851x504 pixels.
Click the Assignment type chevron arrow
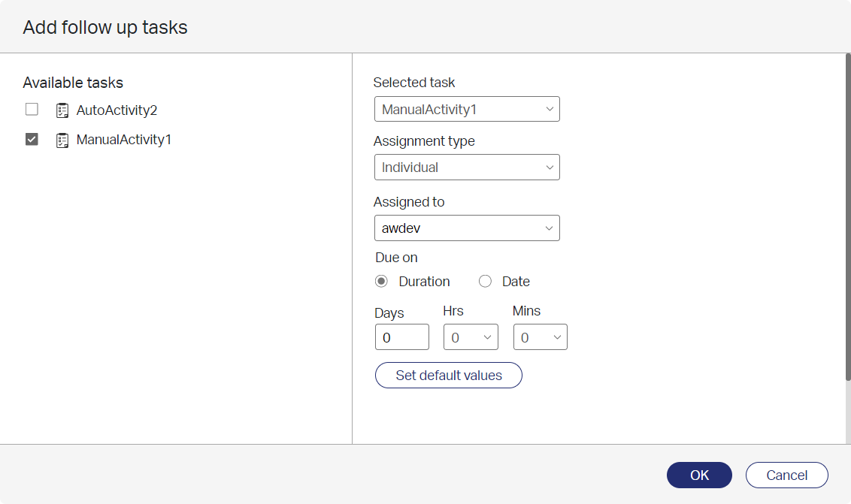(550, 167)
